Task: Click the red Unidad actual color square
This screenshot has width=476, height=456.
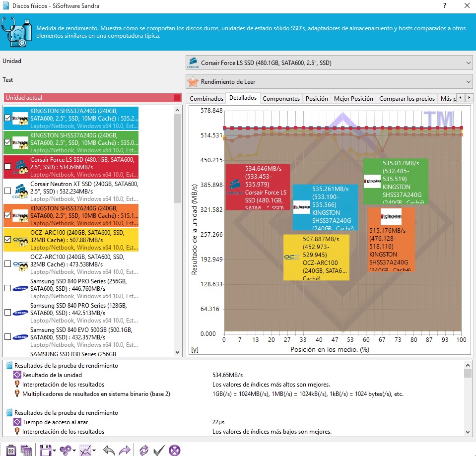Action: point(177,98)
